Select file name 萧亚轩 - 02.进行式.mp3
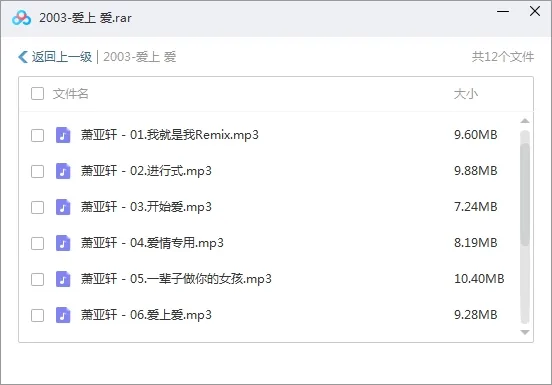The width and height of the screenshot is (552, 385). tap(146, 171)
